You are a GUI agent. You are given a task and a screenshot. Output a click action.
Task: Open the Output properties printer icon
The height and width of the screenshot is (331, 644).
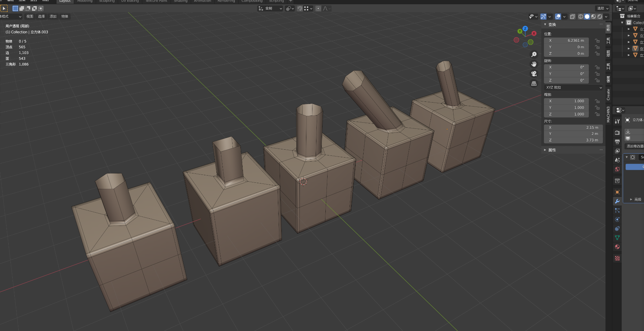[x=617, y=142]
